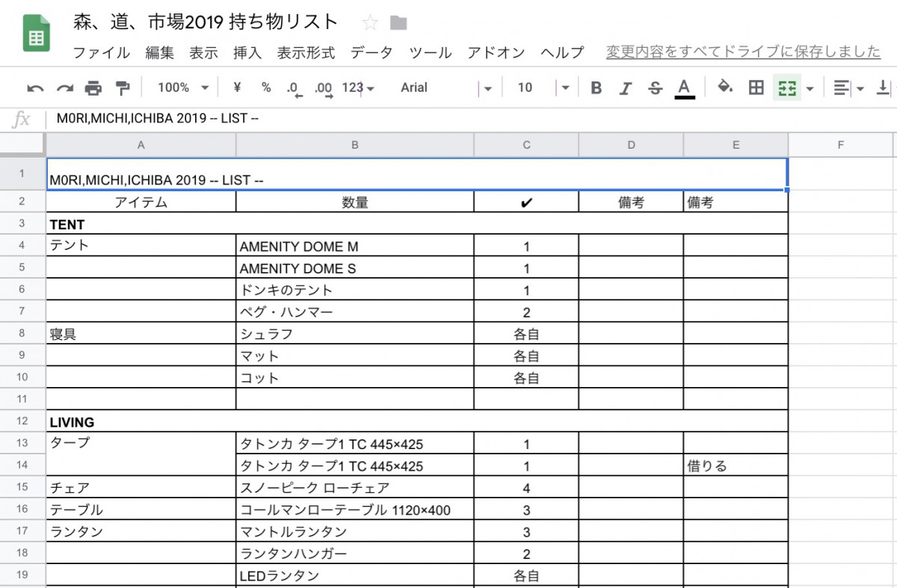The image size is (897, 588).
Task: Move the document via folder icon
Action: [398, 23]
